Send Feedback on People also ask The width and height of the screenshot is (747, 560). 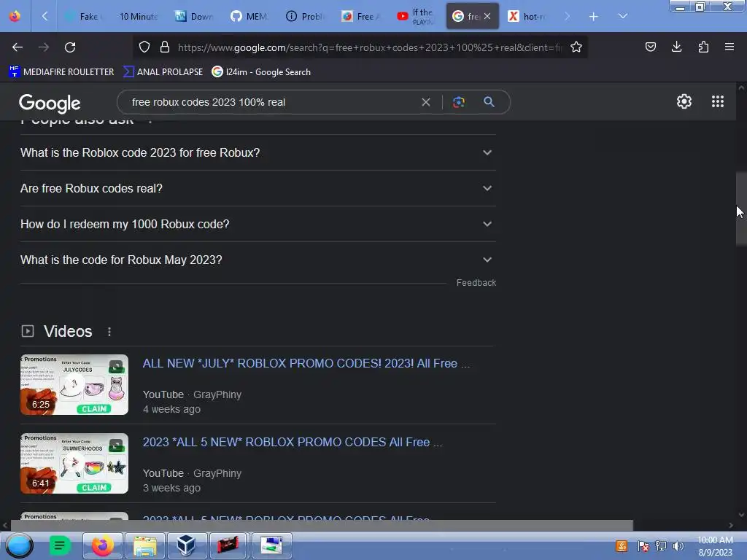[x=476, y=283]
